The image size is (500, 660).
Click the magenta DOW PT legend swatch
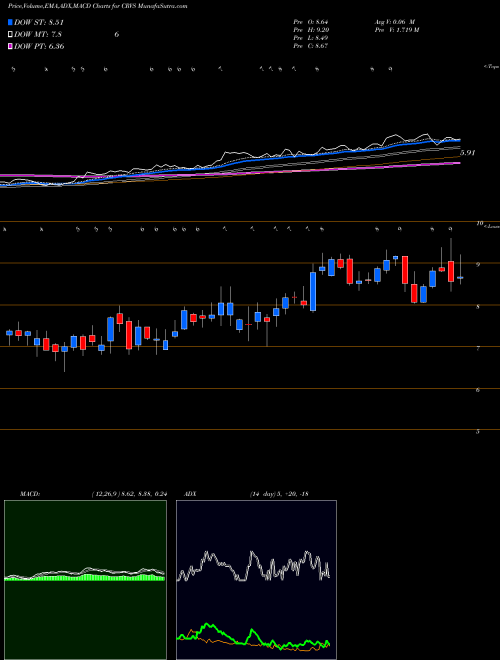pyautogui.click(x=10, y=46)
